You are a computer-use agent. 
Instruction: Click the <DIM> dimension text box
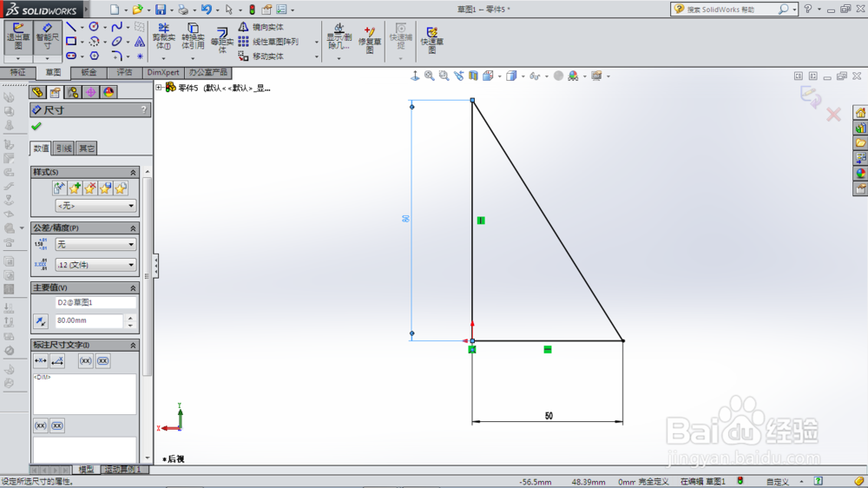coord(85,394)
